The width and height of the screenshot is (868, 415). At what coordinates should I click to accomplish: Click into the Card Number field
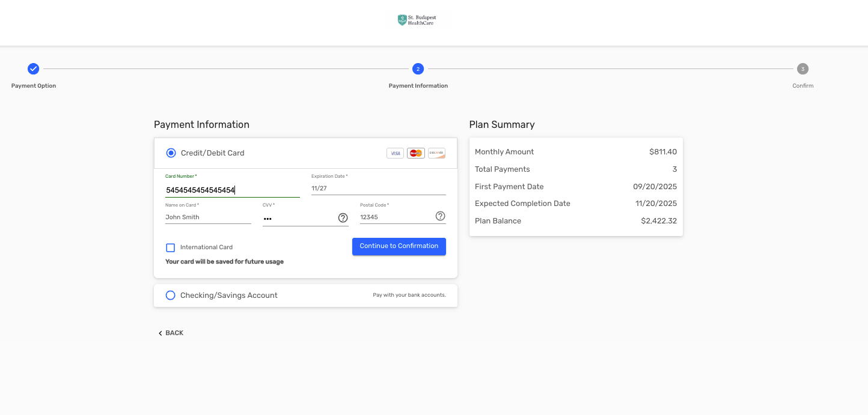[x=232, y=190]
